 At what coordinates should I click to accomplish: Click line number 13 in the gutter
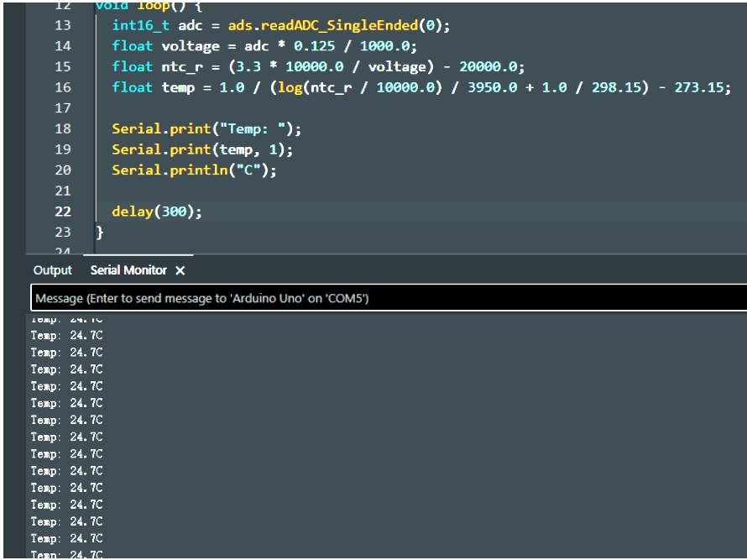tap(63, 25)
